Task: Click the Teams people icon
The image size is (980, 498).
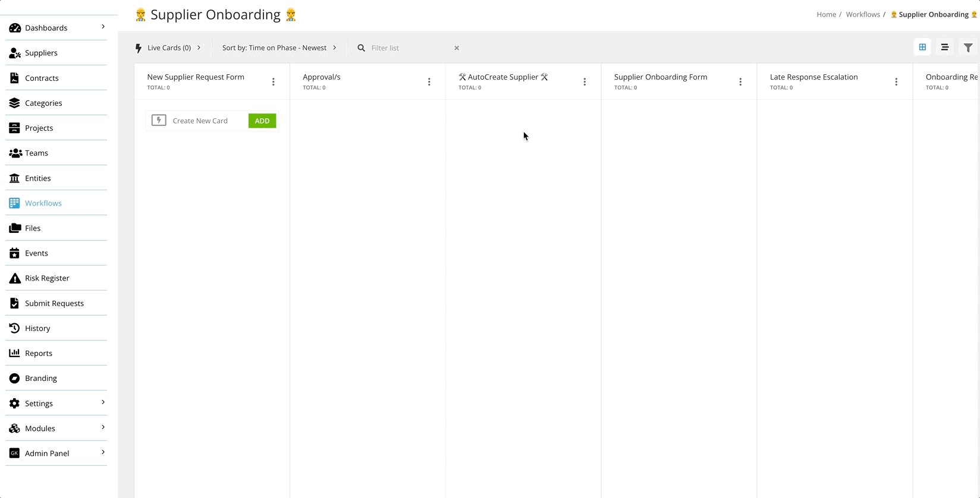Action: (15, 153)
